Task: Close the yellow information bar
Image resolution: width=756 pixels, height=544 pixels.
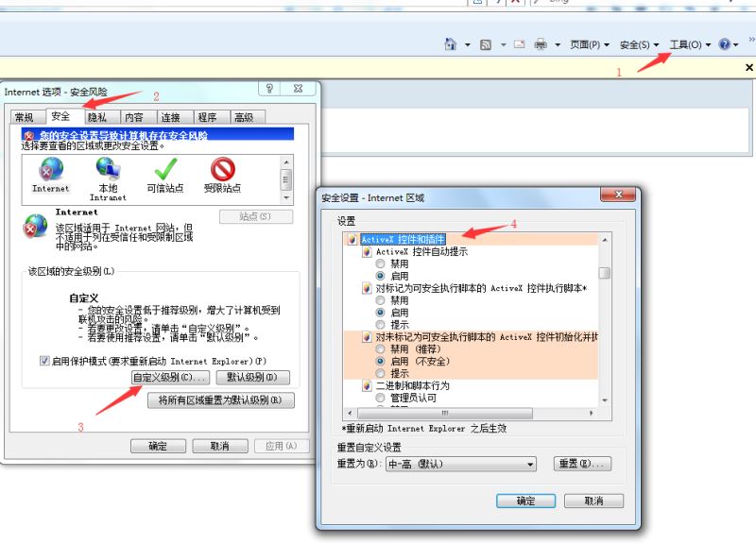Action: pos(749,67)
